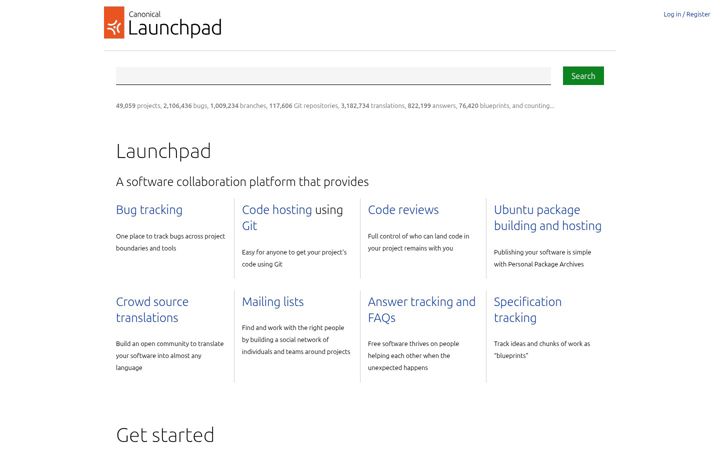Click 'Track ideas and chunks of work' text

[542, 349]
